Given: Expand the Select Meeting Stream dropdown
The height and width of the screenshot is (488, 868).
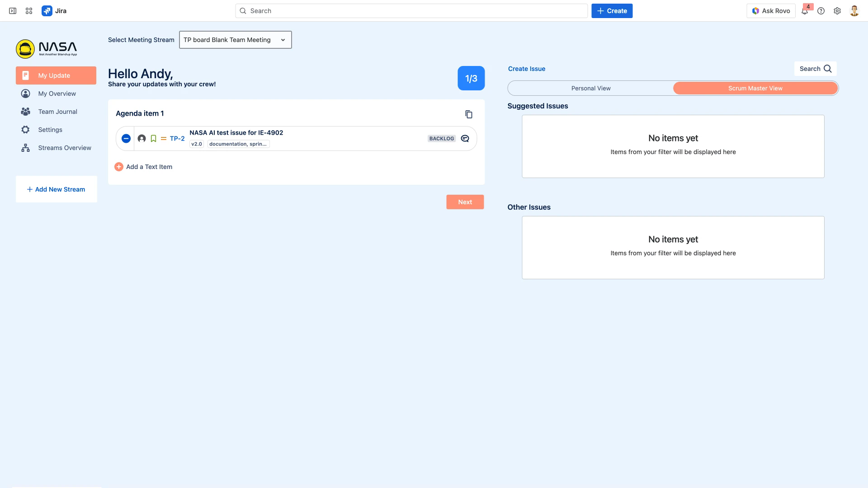Looking at the screenshot, I should [x=235, y=40].
